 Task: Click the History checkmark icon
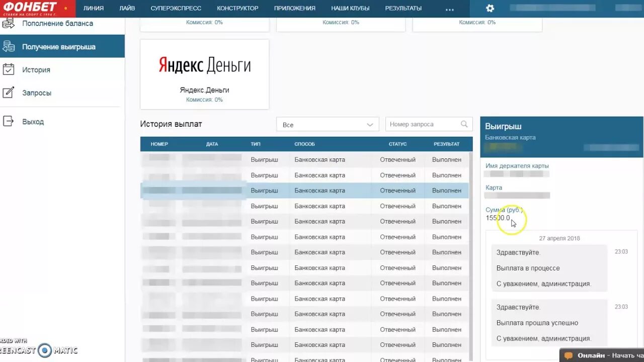point(9,70)
